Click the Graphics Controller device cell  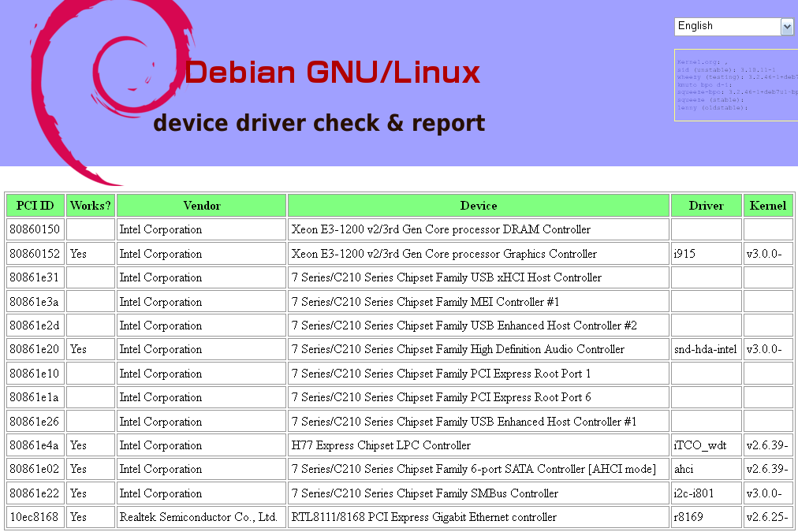tap(479, 253)
